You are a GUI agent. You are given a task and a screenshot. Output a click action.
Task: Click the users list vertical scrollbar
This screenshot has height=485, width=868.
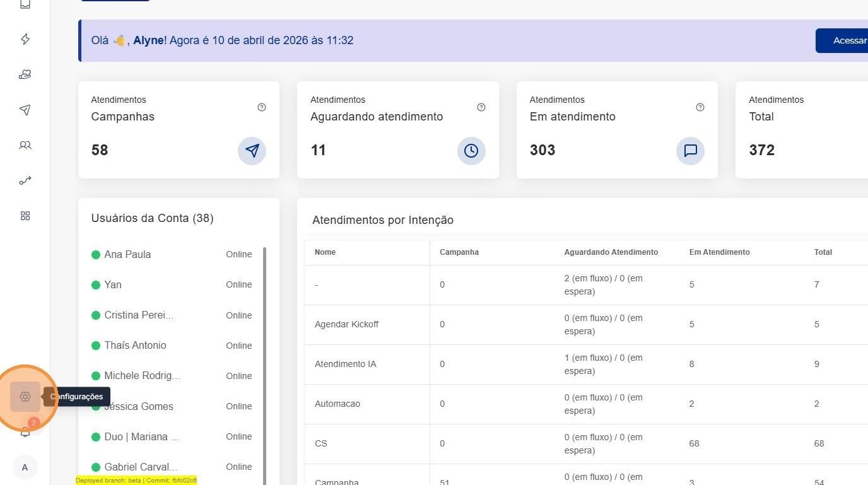264,366
